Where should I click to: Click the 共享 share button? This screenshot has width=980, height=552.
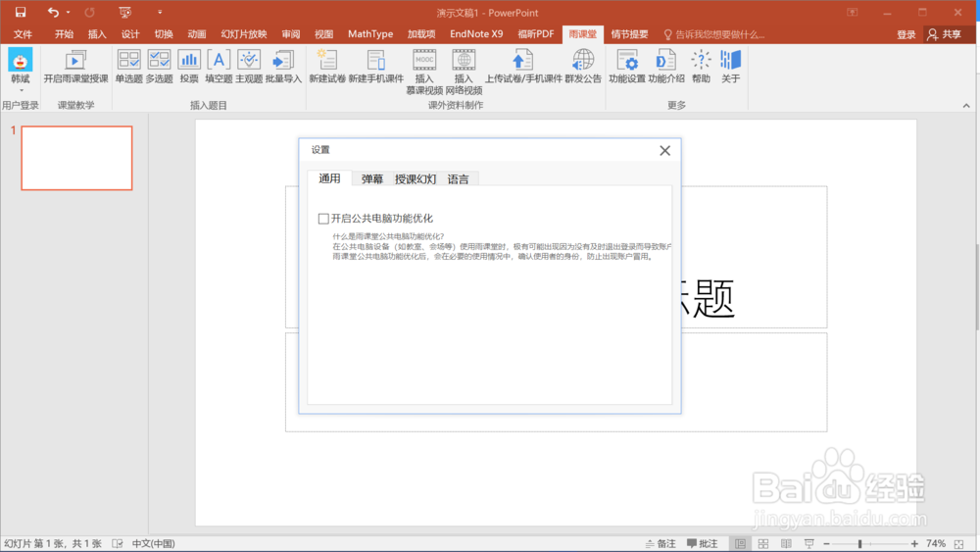pyautogui.click(x=945, y=34)
